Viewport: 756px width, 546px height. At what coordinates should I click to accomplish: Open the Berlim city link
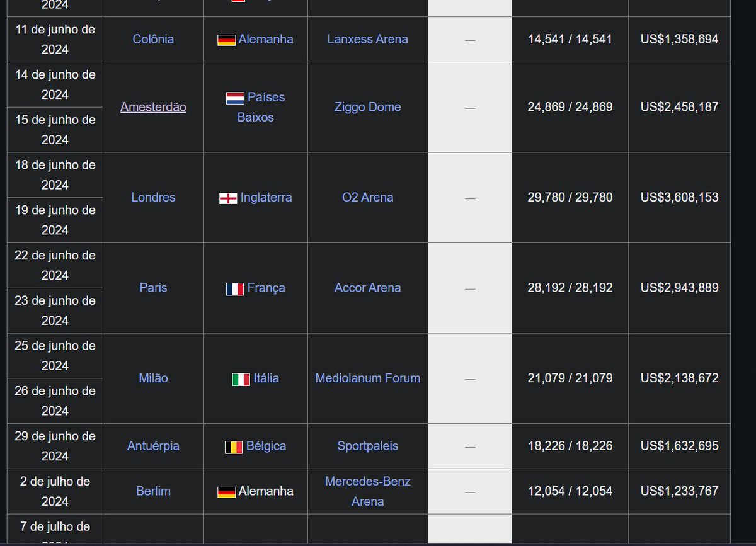tap(153, 491)
